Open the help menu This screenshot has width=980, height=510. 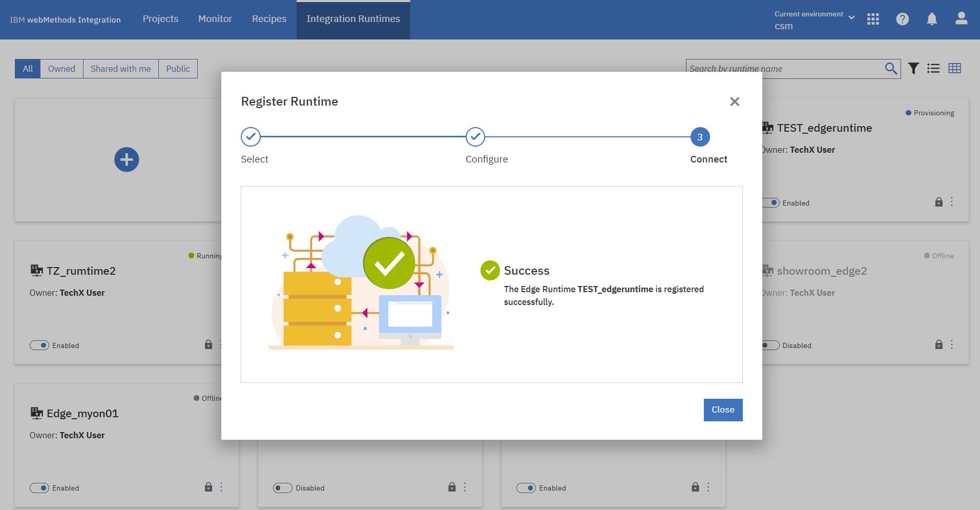pos(902,19)
